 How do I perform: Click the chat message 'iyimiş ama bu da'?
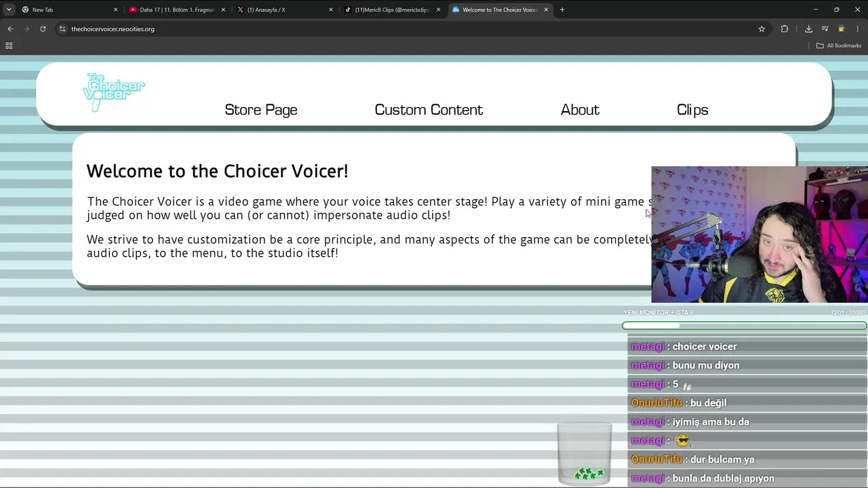(711, 422)
